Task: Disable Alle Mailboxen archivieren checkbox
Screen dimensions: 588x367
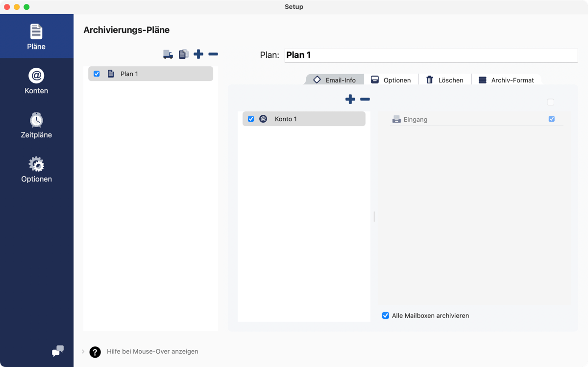Action: 386,315
